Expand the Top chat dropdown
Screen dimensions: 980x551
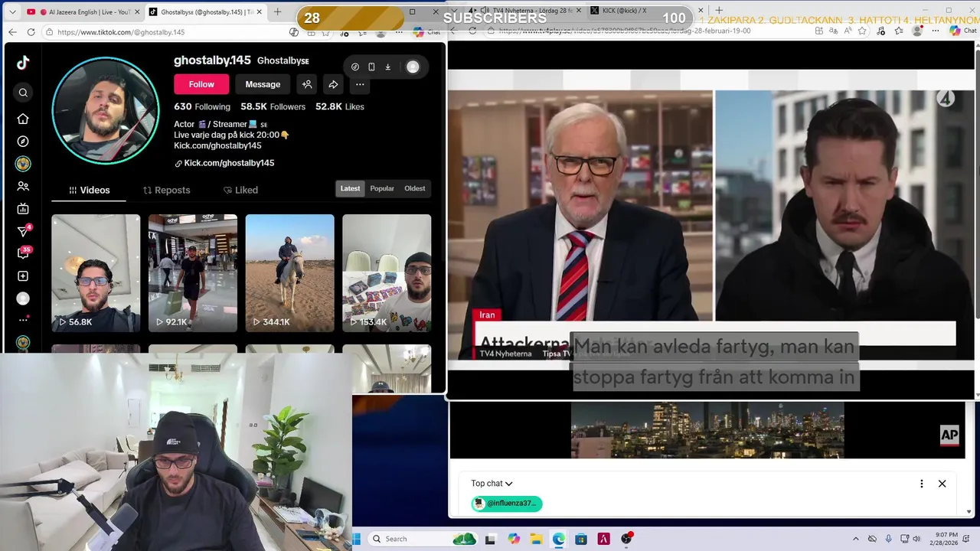coord(492,484)
